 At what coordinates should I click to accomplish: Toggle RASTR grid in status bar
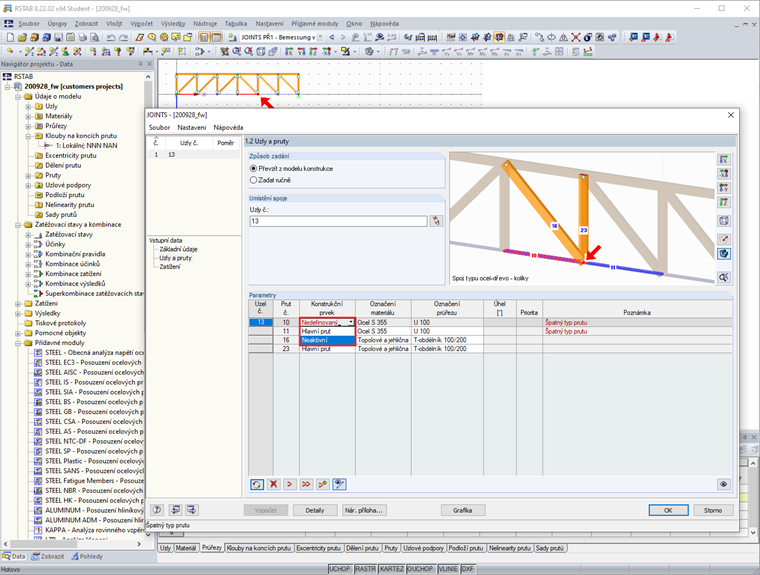coord(365,569)
